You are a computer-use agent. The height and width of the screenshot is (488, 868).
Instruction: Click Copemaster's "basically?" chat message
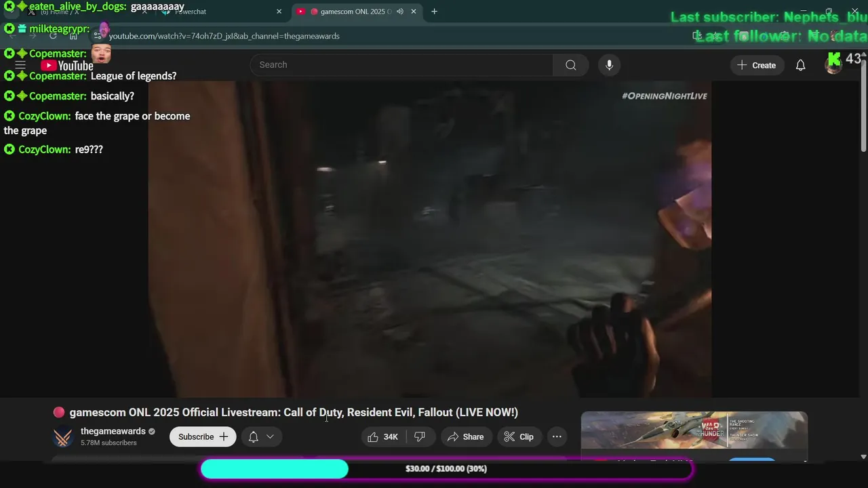113,96
